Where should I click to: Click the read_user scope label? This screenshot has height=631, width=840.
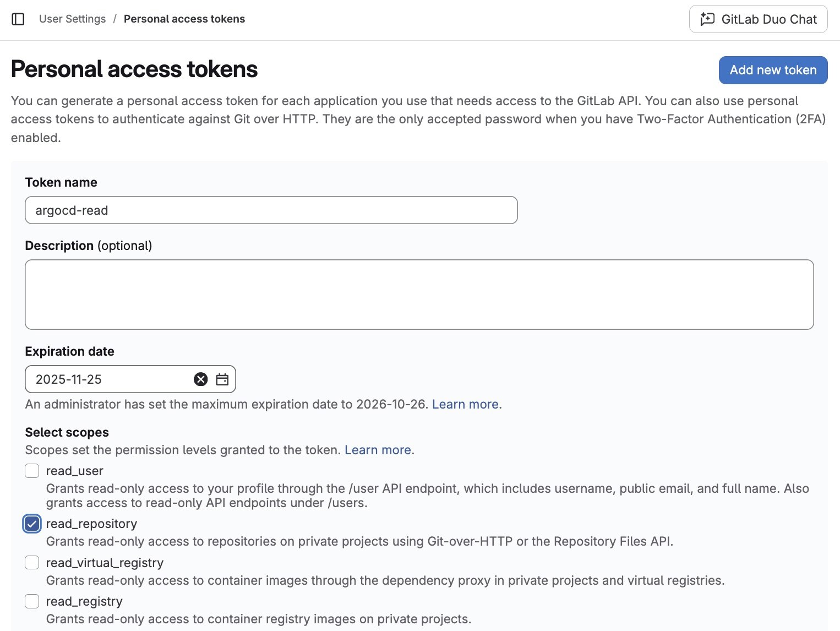pos(74,471)
